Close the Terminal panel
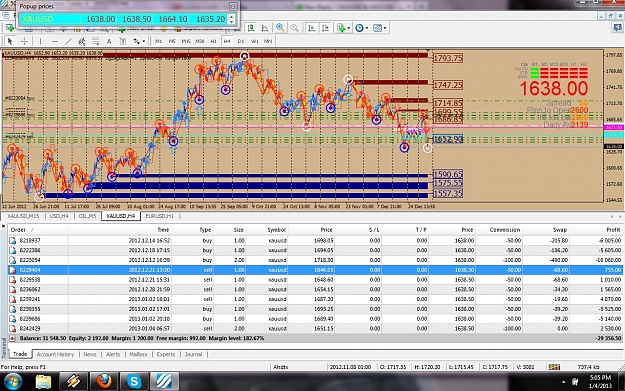 pos(4,226)
